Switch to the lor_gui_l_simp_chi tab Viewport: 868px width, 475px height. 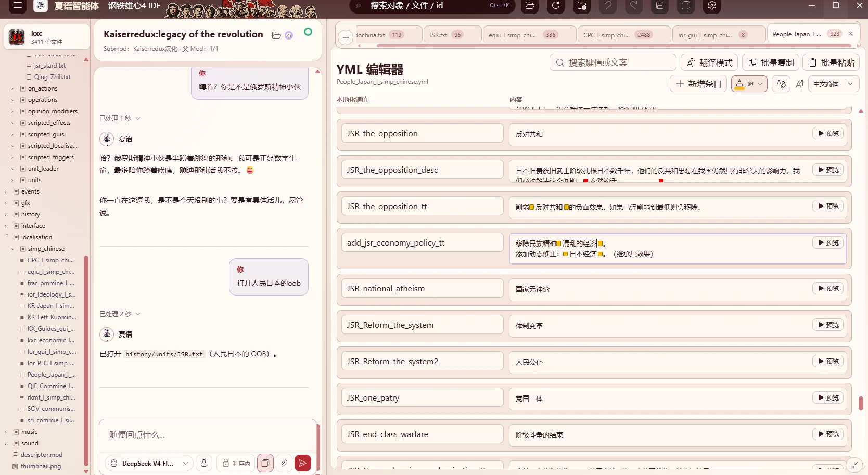719,35
